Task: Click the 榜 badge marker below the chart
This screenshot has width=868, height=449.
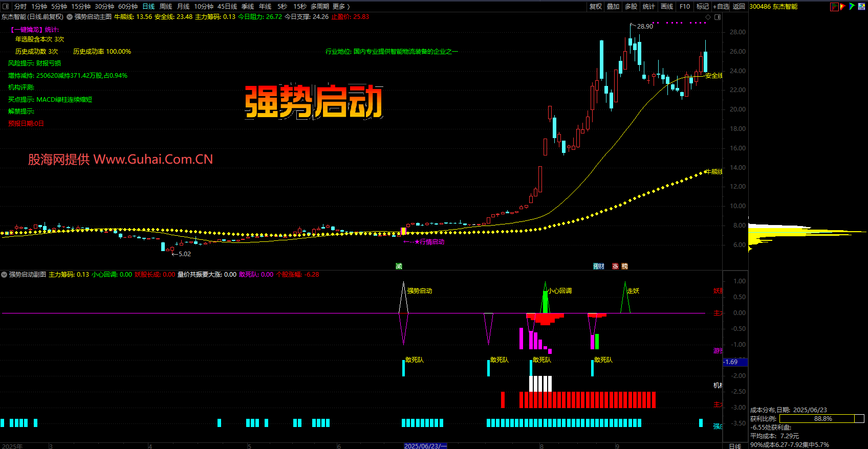Action: pos(624,266)
